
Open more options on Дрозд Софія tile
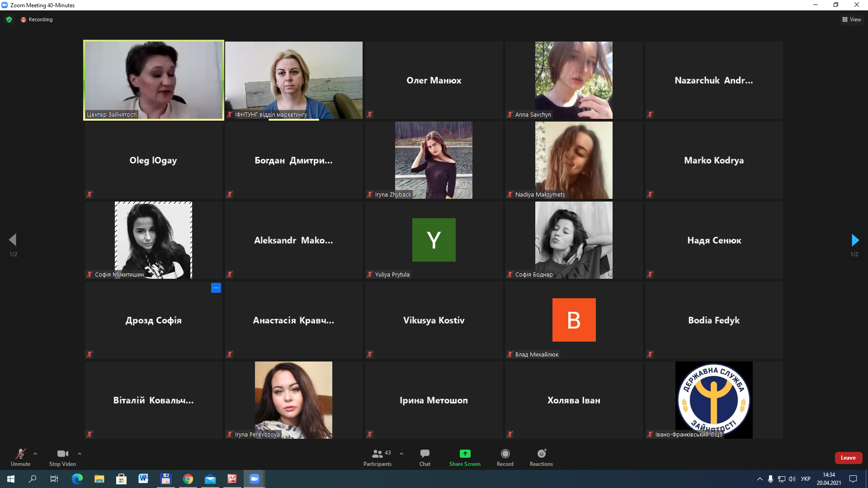coord(216,288)
